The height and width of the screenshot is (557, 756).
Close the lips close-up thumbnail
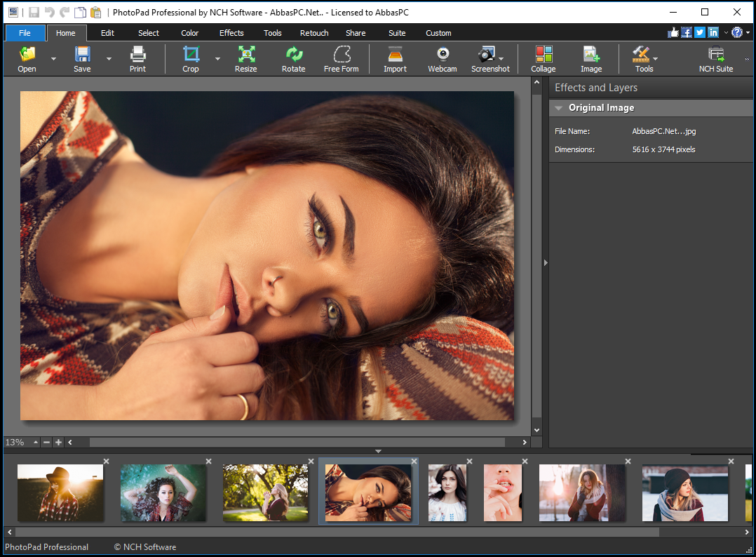pos(525,462)
